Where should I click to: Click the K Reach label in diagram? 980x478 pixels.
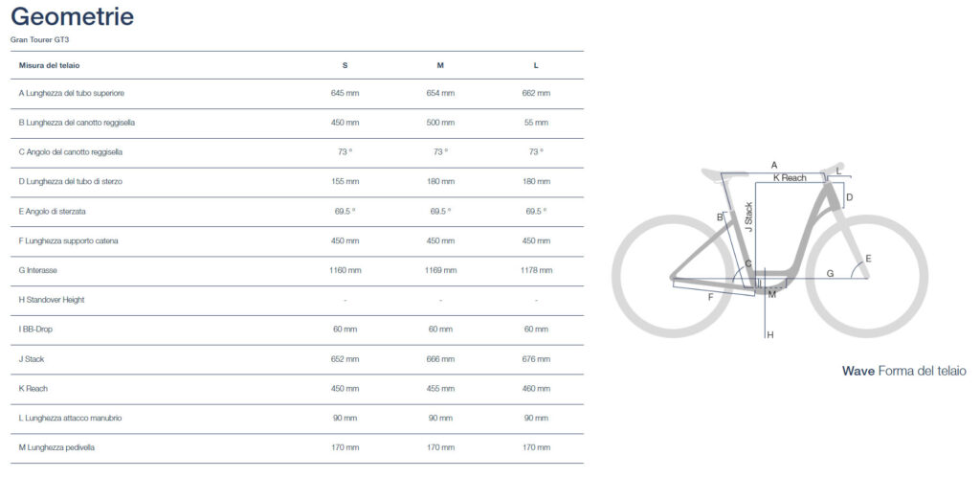pyautogui.click(x=790, y=177)
